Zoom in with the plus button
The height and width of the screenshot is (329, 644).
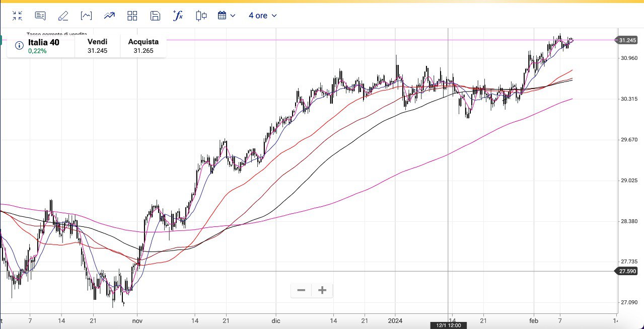pos(322,290)
